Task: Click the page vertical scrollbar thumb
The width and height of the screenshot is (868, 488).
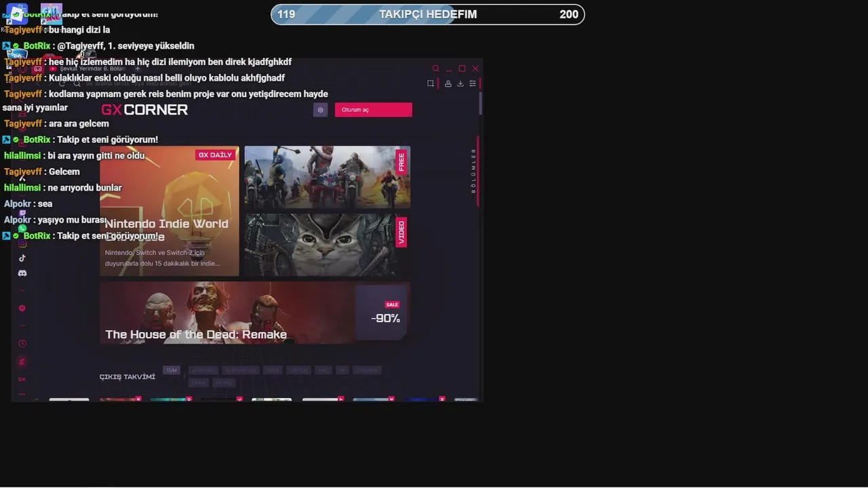Action: tap(481, 103)
